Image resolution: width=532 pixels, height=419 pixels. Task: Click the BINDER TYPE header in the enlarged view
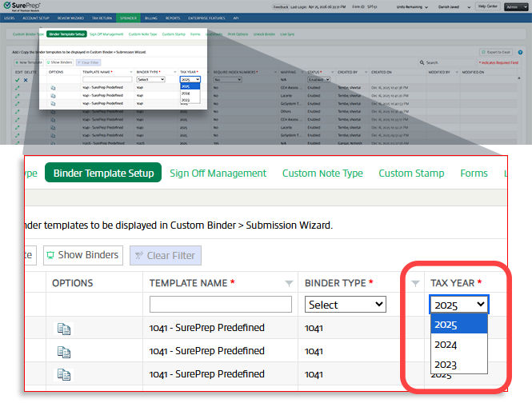coord(335,283)
